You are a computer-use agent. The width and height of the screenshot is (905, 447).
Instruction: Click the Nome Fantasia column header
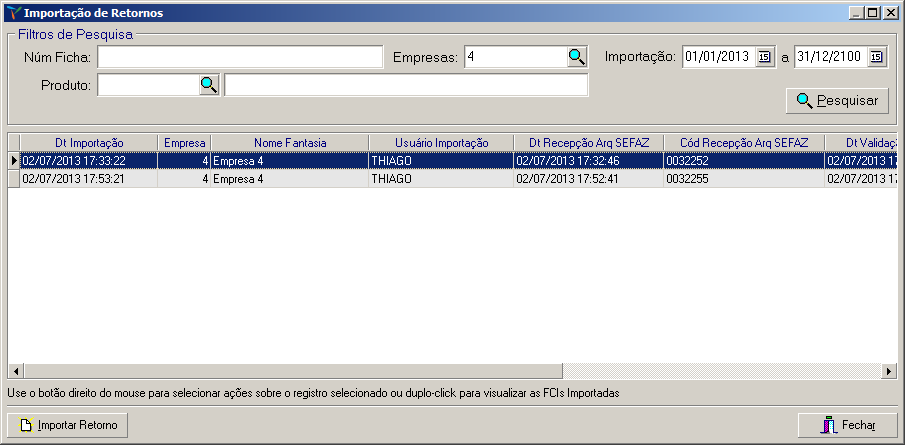tap(289, 143)
